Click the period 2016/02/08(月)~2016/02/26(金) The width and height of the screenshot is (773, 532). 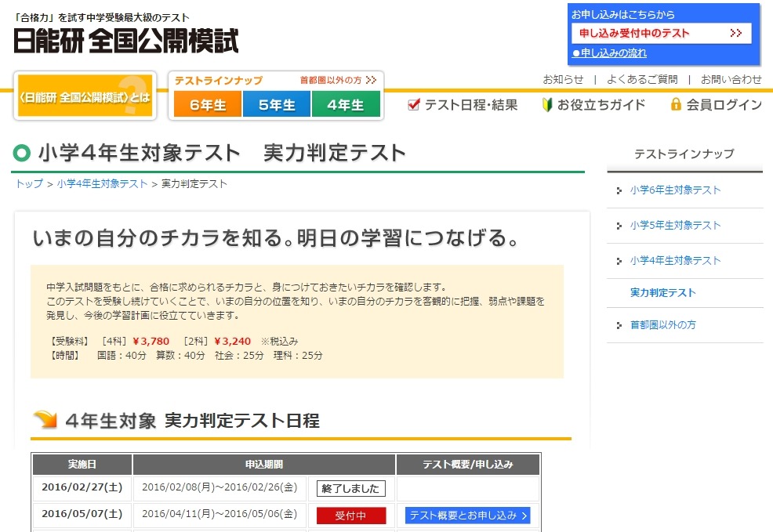(x=220, y=487)
